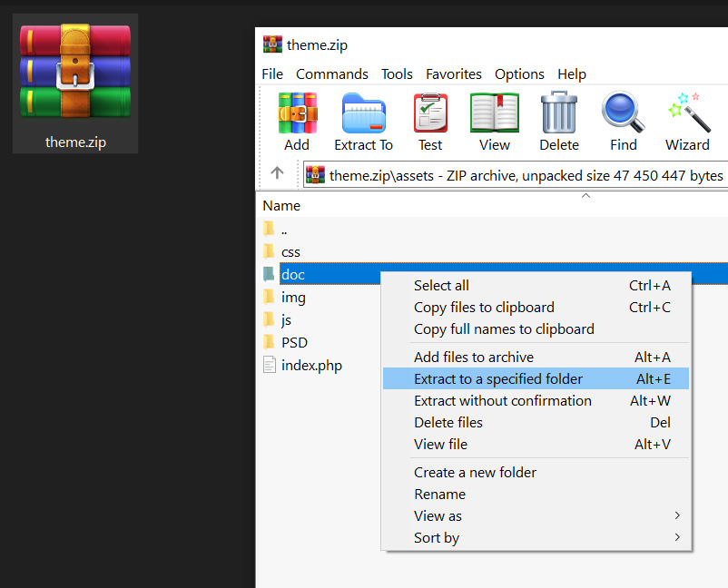The width and height of the screenshot is (728, 588).
Task: Expand the Sort by submenu
Action: point(536,538)
